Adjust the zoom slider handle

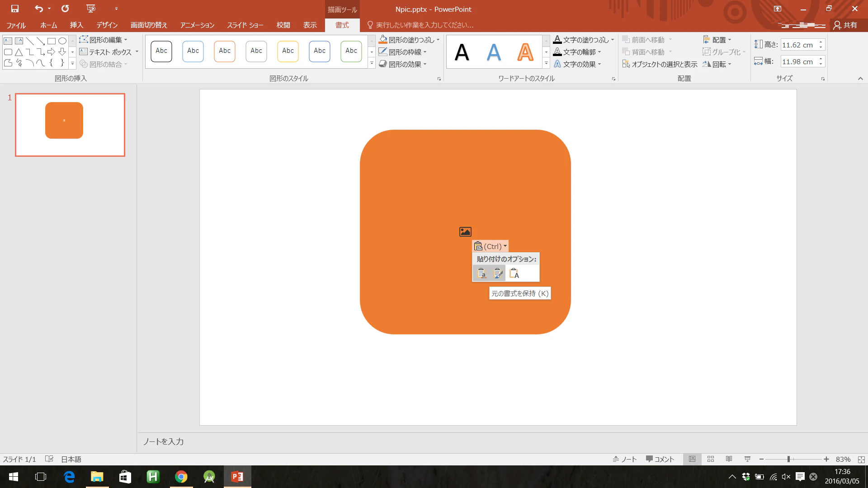coord(788,459)
